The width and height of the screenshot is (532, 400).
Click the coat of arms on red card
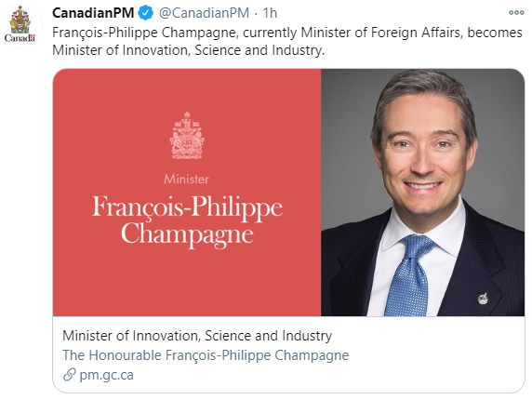[x=187, y=136]
